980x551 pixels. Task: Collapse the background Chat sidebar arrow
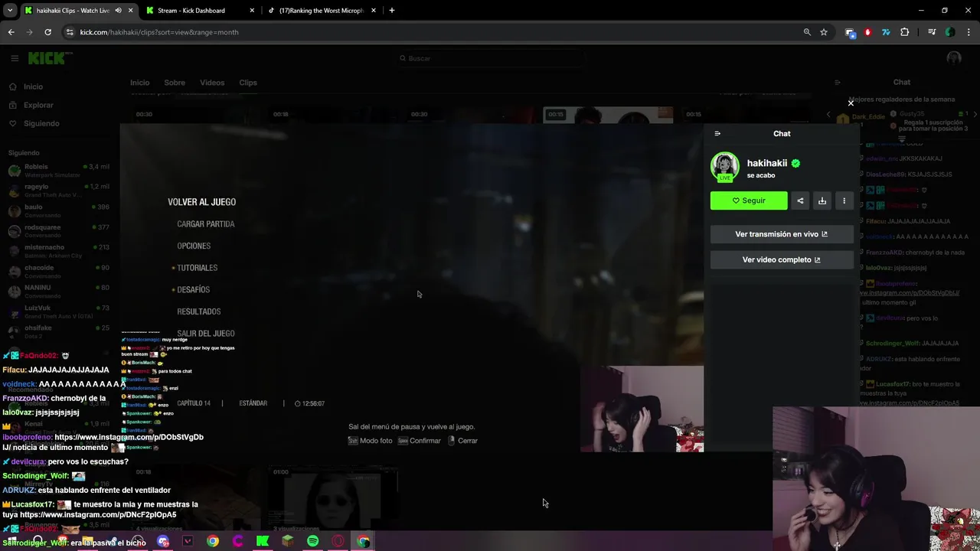pyautogui.click(x=838, y=82)
